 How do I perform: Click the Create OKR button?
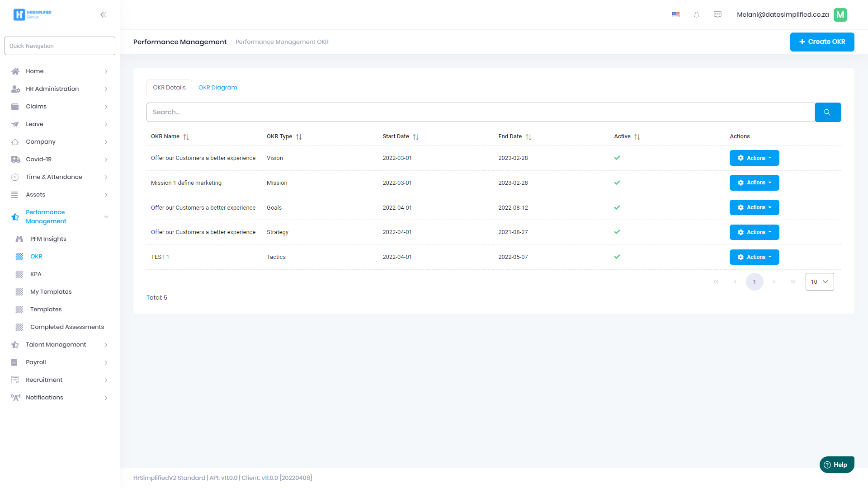[x=822, y=42]
